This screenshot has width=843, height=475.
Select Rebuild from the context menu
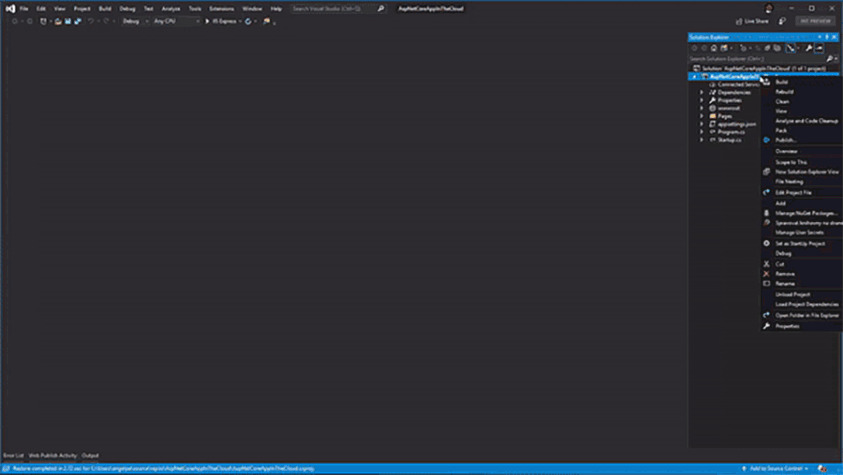(785, 92)
